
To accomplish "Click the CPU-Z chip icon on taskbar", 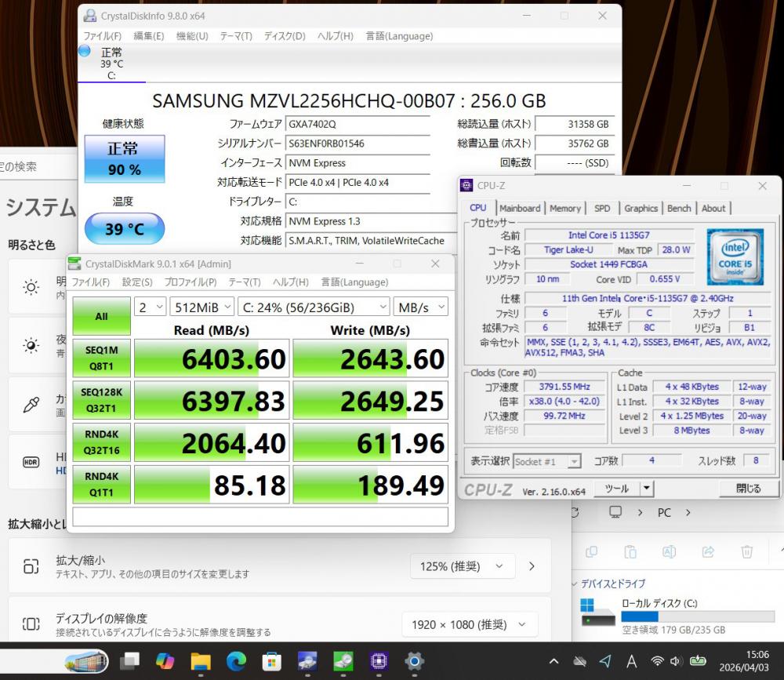I will click(379, 661).
